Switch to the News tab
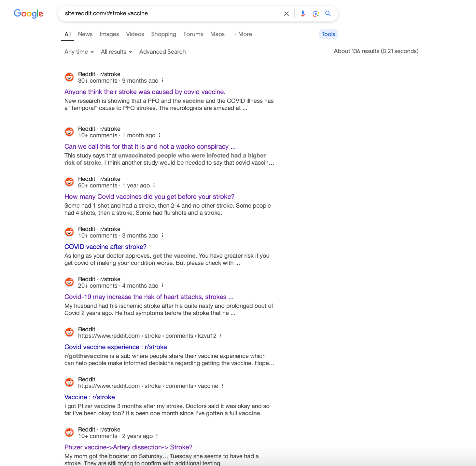 [85, 34]
